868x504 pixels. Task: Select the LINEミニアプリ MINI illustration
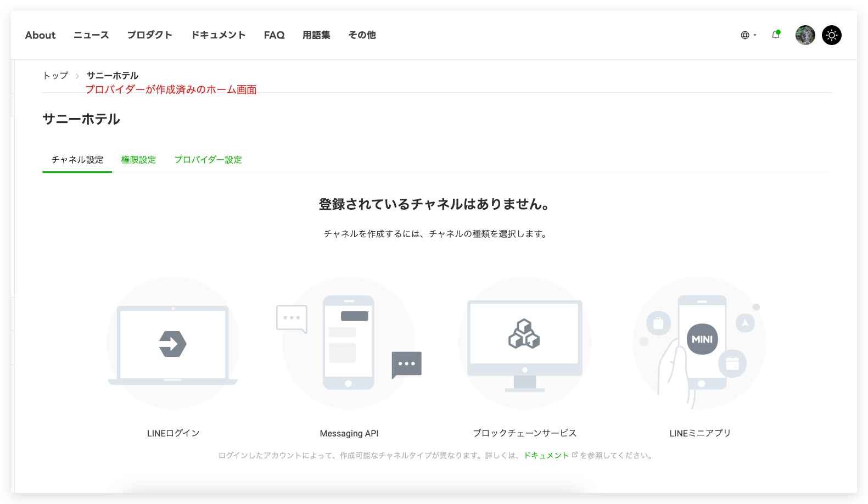[x=700, y=343]
